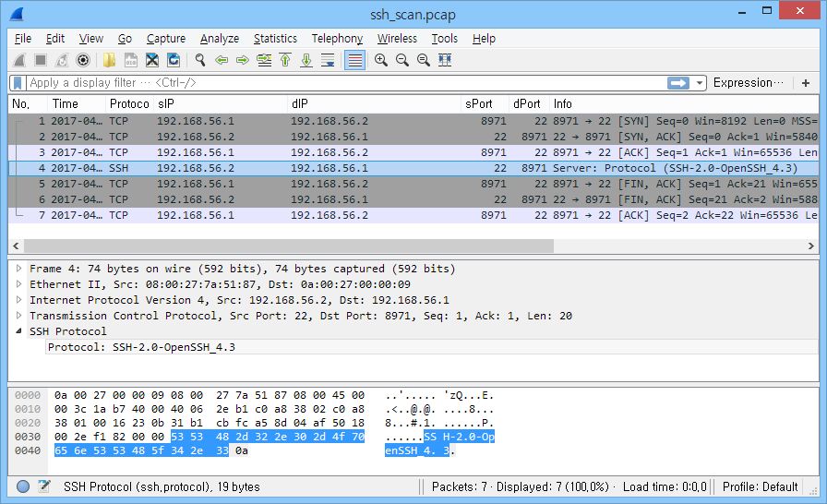Screen dimensions: 827x504
Task: Sort by the Time column header
Action: tap(77, 104)
